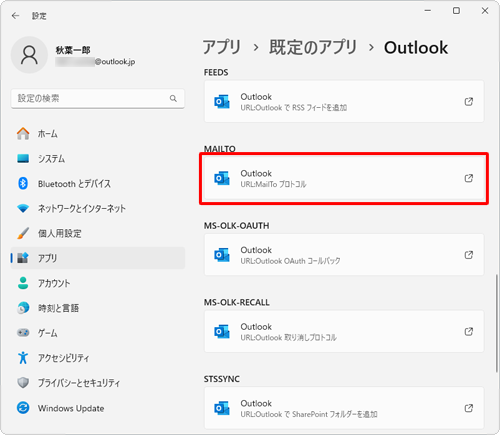The image size is (500, 435).
Task: Open システム settings in sidebar
Action: 97,159
